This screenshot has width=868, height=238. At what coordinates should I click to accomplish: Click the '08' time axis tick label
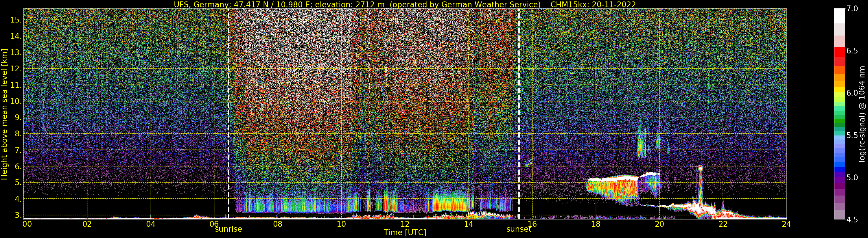pos(278,224)
